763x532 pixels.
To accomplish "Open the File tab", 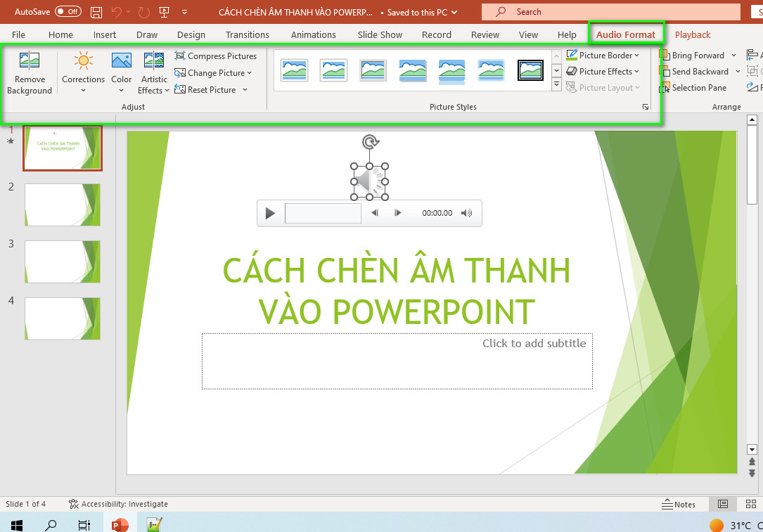I will 18,34.
